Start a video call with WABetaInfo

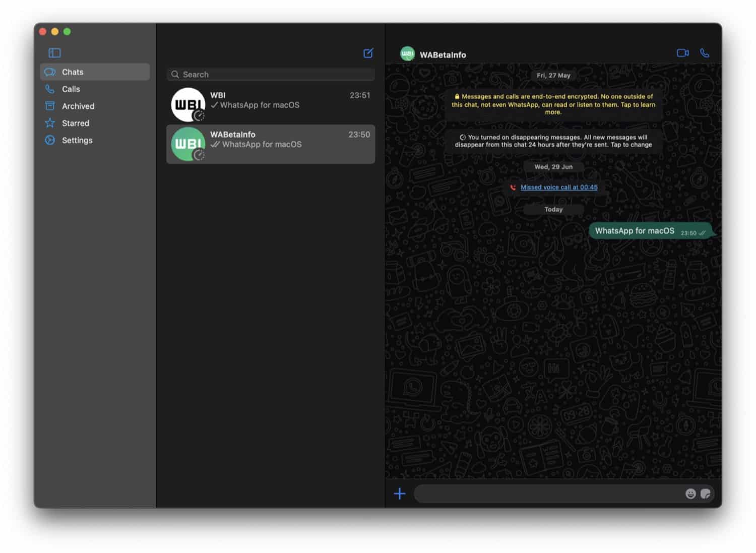[682, 53]
